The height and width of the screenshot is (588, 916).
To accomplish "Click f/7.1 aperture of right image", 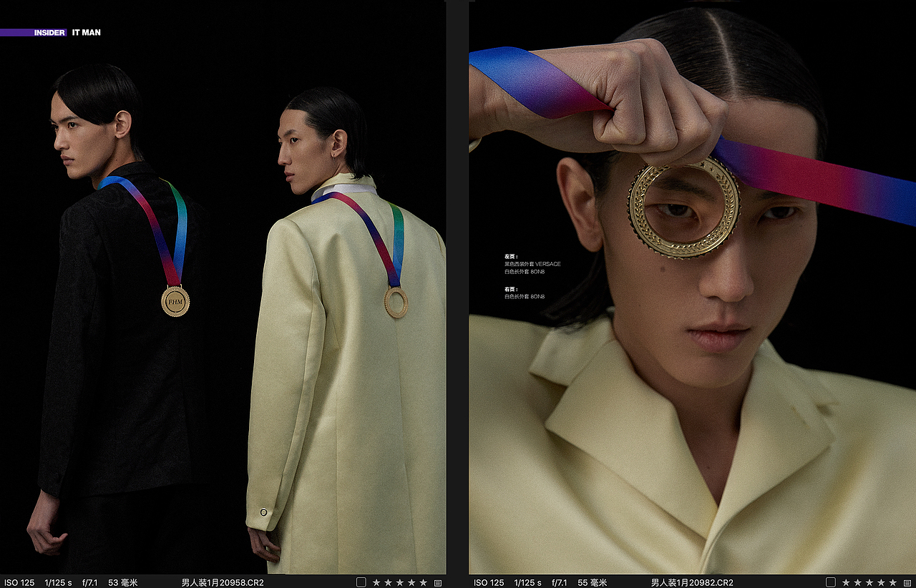I will [560, 583].
